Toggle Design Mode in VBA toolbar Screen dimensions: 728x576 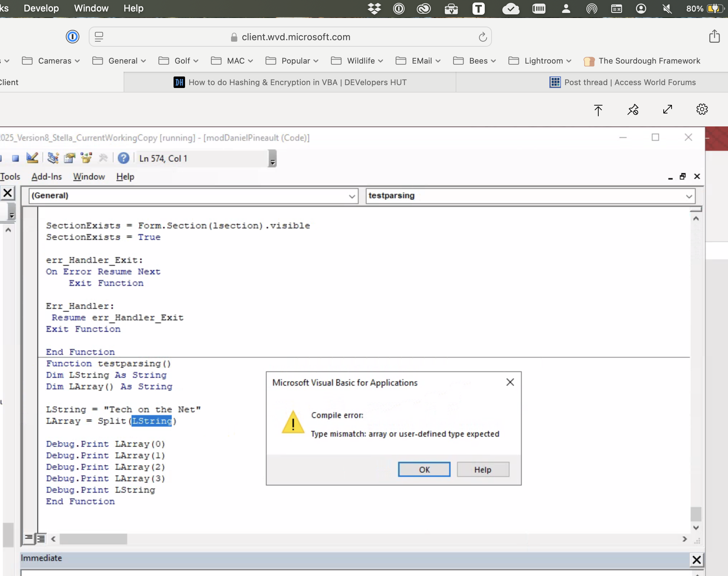32,158
